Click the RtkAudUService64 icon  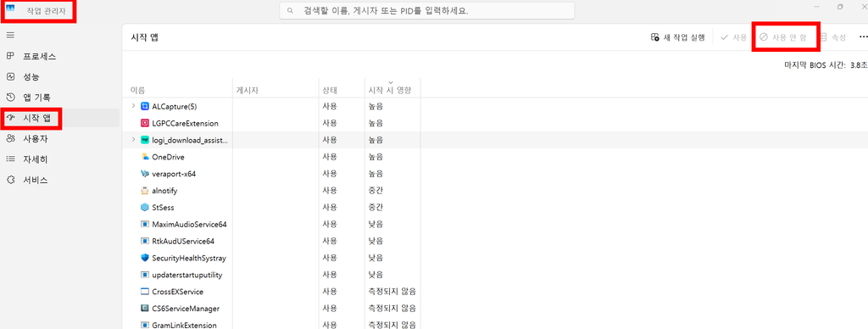click(145, 241)
